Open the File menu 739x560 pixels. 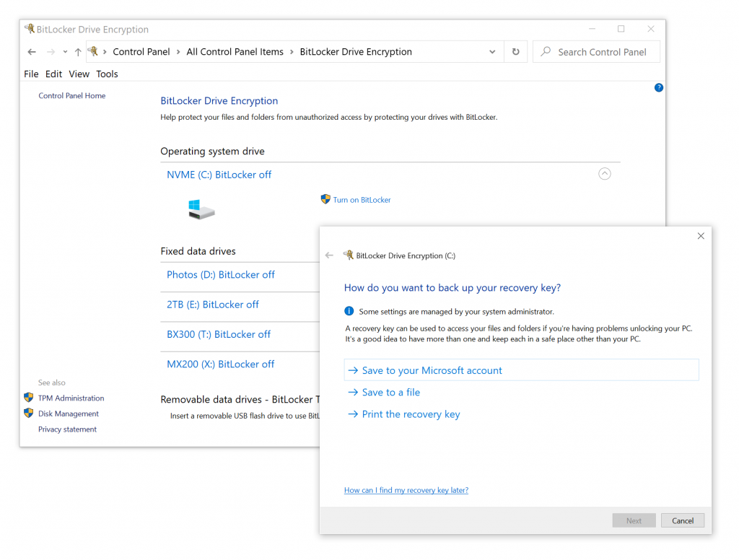point(31,74)
